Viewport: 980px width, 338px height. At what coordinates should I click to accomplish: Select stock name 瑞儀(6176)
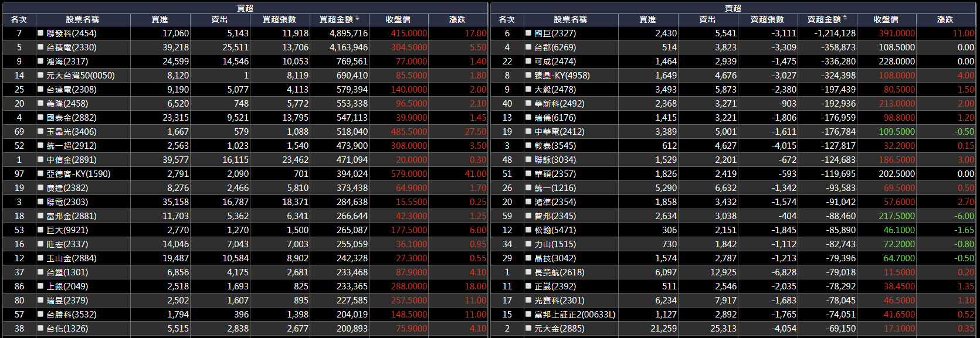click(555, 118)
